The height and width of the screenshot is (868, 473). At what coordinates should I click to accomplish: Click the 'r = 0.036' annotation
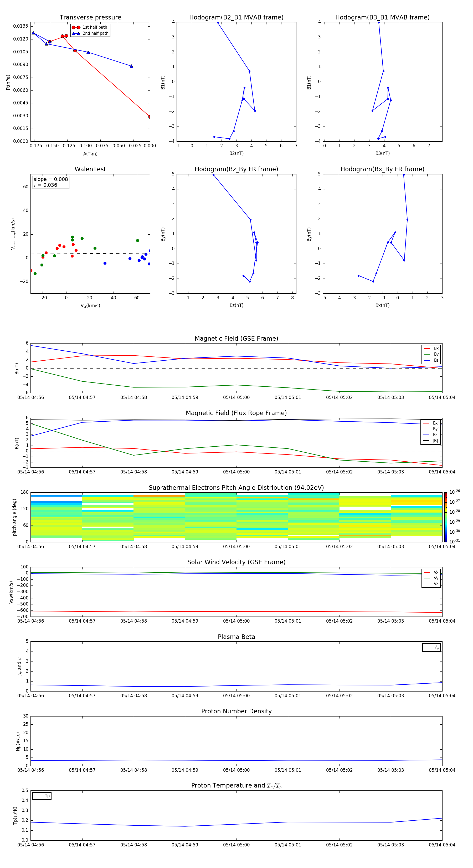click(x=45, y=185)
